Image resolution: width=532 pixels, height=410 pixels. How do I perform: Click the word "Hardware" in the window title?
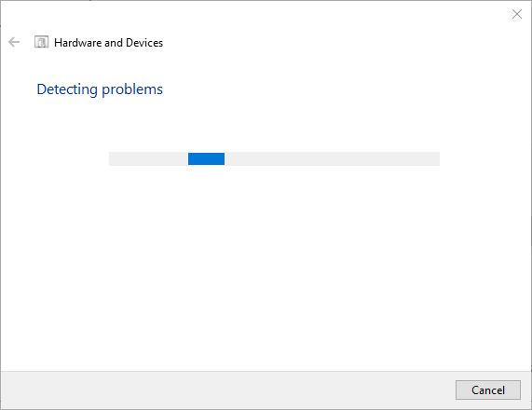pyautogui.click(x=78, y=43)
